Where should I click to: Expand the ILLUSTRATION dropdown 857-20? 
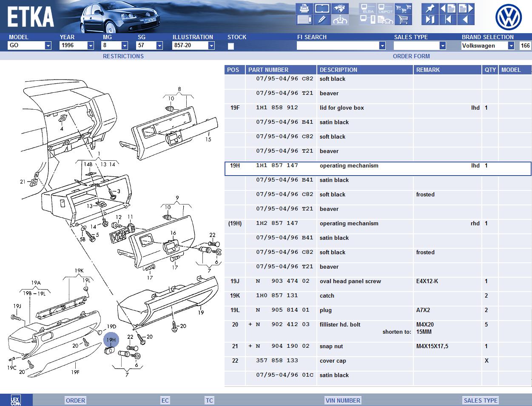tap(211, 45)
